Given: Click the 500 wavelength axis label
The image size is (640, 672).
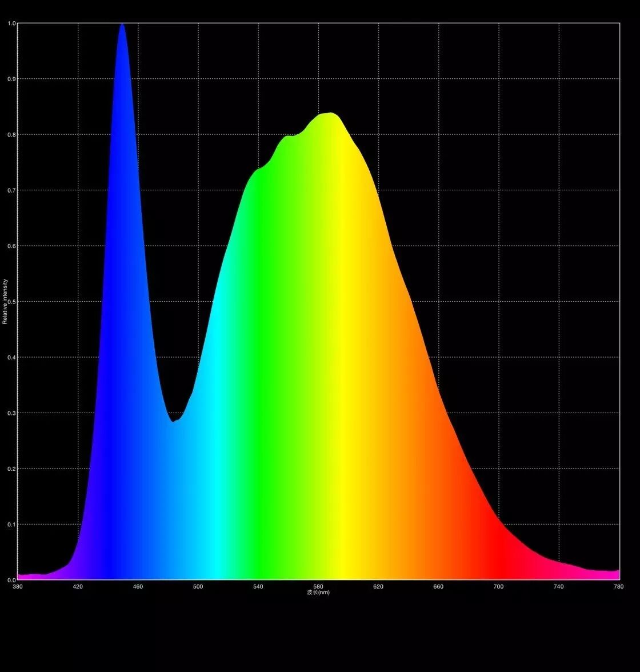Looking at the screenshot, I should click(x=198, y=587).
